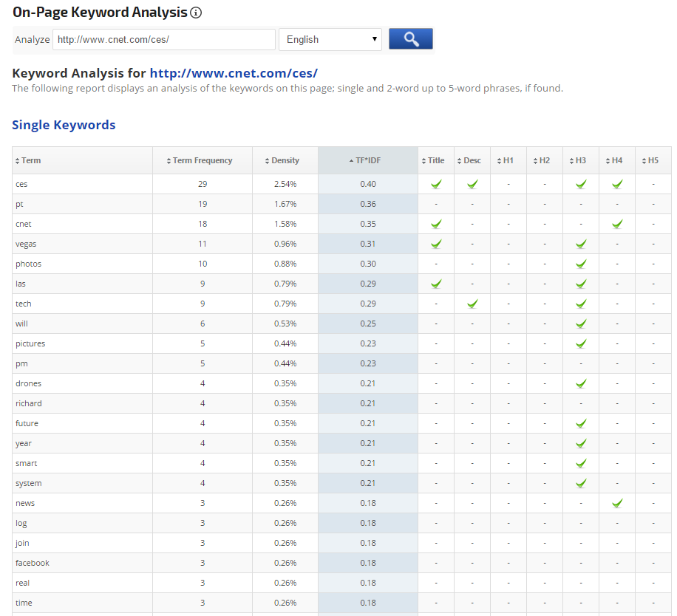Click the Single Keywords section heading
This screenshot has height=616, width=677.
coord(64,125)
